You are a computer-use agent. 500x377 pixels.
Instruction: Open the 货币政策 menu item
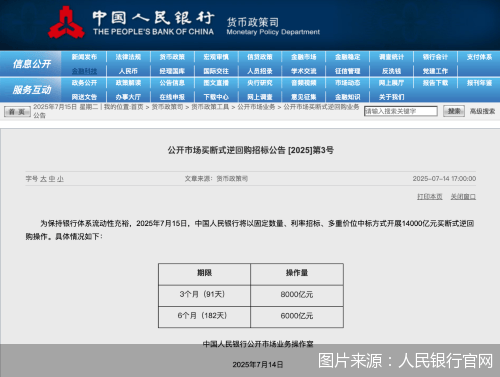172,57
